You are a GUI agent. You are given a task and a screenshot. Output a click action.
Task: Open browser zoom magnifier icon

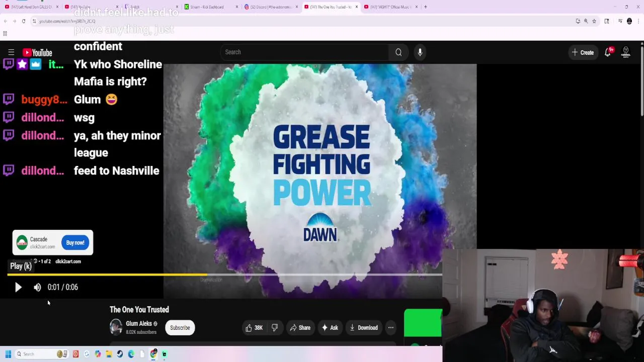coord(586,21)
